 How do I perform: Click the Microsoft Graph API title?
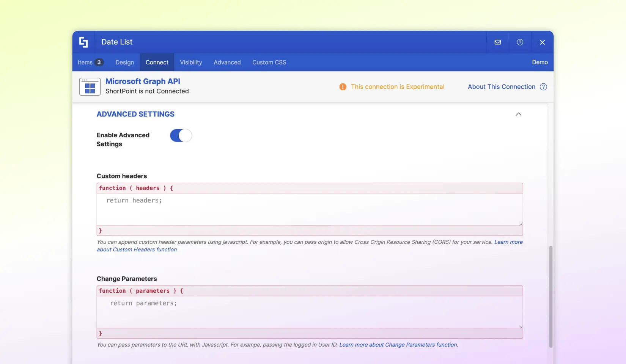click(143, 81)
